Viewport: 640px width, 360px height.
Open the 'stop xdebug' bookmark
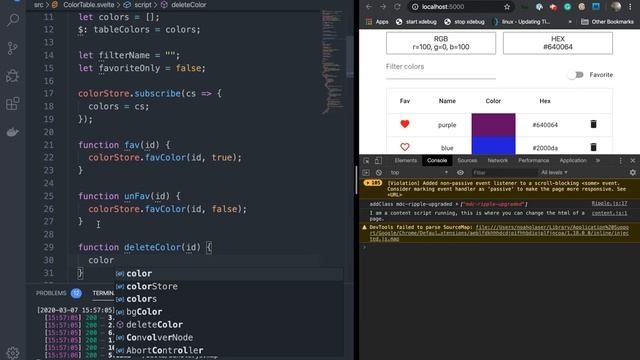(464, 22)
